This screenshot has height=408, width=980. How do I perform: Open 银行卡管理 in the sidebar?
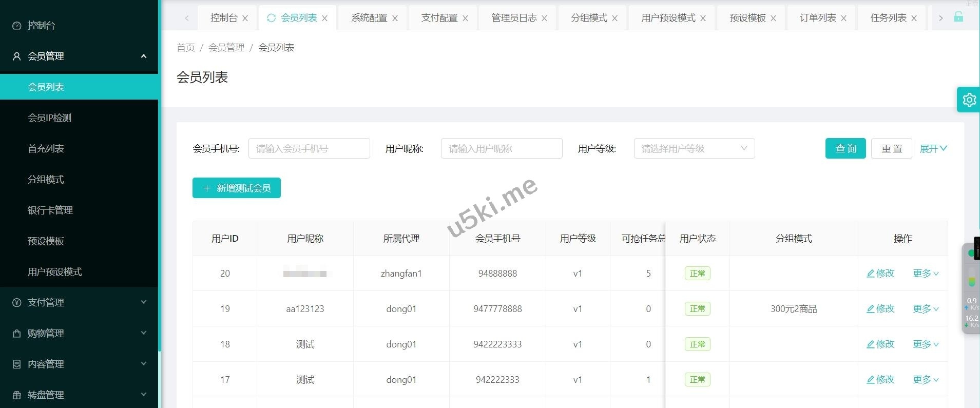tap(50, 210)
